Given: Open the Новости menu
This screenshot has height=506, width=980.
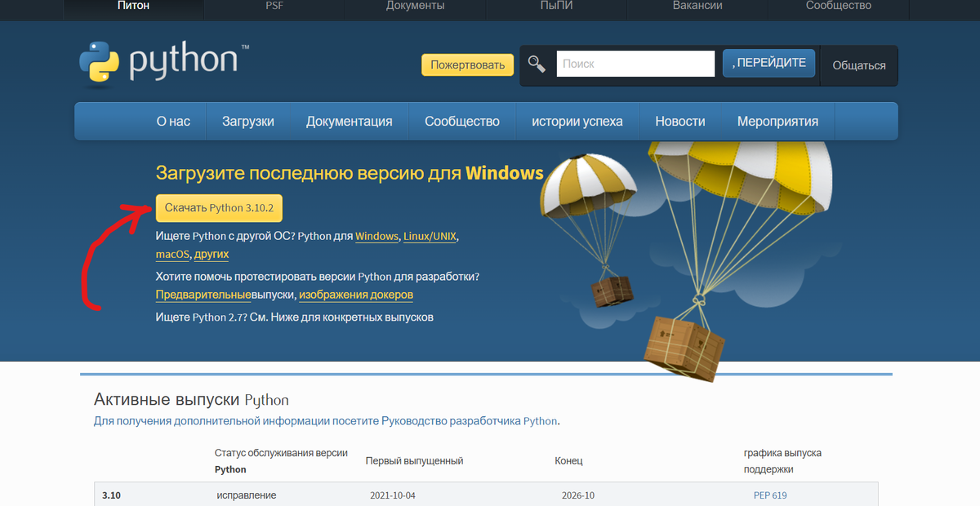Looking at the screenshot, I should (680, 122).
